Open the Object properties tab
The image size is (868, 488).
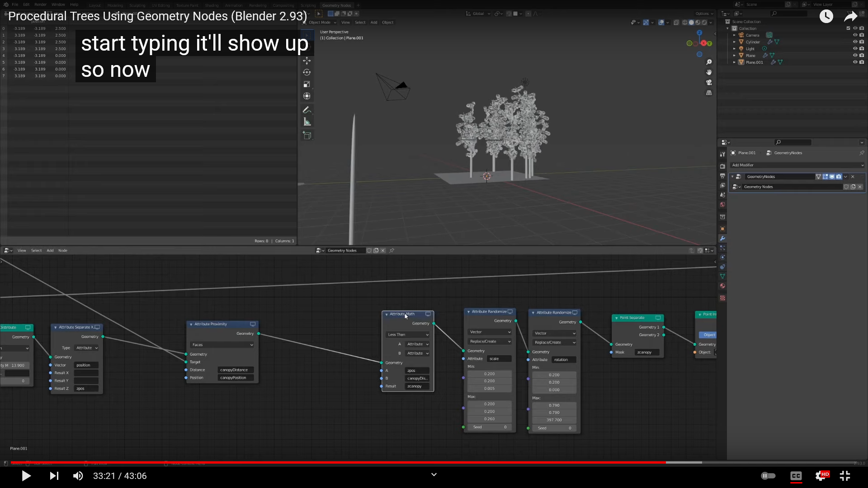point(722,229)
